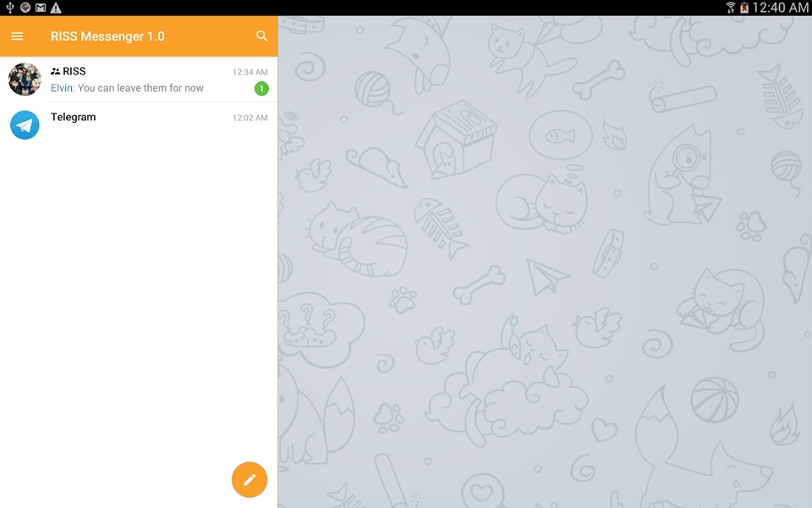Screen dimensions: 812x508
Task: Select message preview "You can leave them for now"
Action: [x=140, y=88]
